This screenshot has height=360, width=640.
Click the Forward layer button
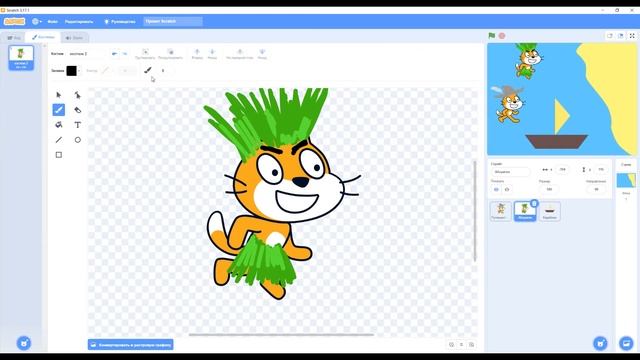(x=197, y=54)
